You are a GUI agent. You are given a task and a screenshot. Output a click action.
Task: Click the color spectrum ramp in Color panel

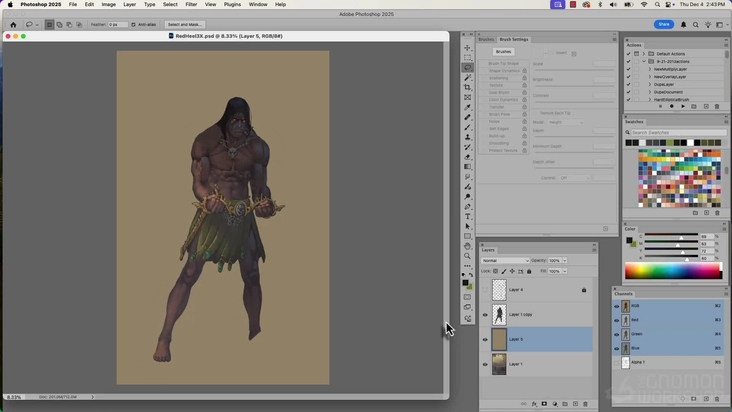672,270
